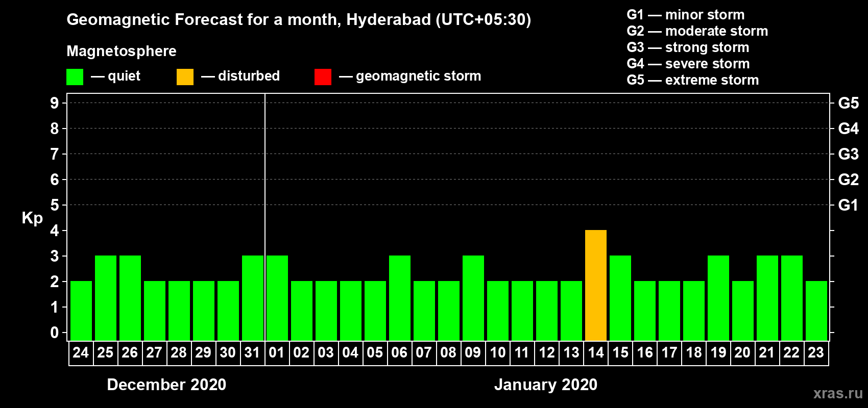Click the '— quiet' legend label
The height and width of the screenshot is (408, 868).
point(115,76)
